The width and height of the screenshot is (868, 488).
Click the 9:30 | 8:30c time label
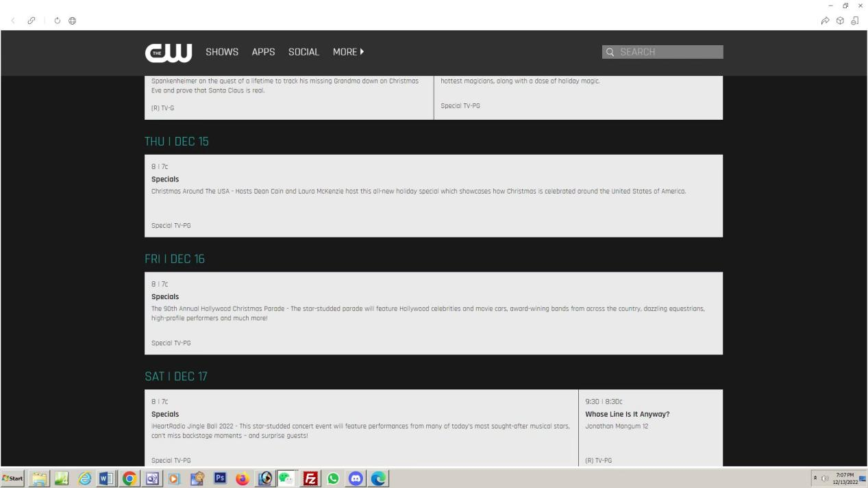pos(604,402)
